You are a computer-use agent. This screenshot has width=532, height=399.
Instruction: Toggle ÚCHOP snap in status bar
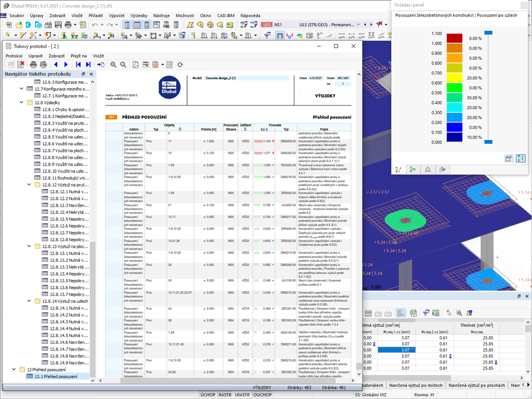tap(208, 395)
